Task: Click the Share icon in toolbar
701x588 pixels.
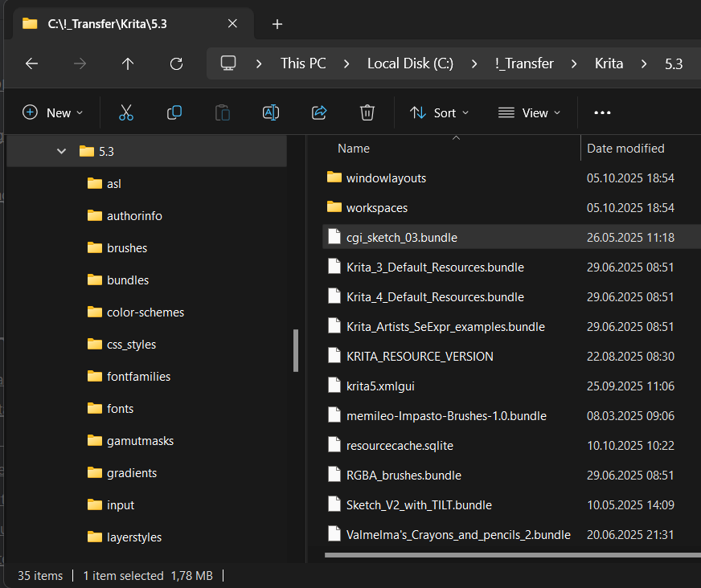Action: pos(319,112)
